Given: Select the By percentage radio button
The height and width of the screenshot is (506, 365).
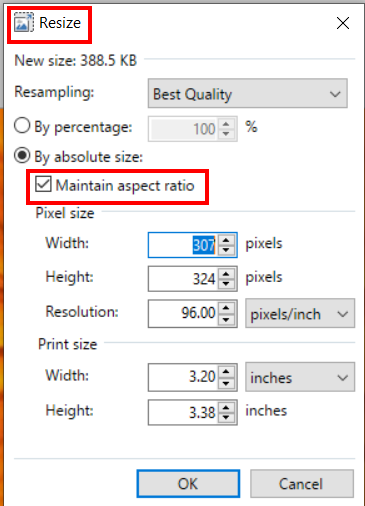Looking at the screenshot, I should click(22, 126).
